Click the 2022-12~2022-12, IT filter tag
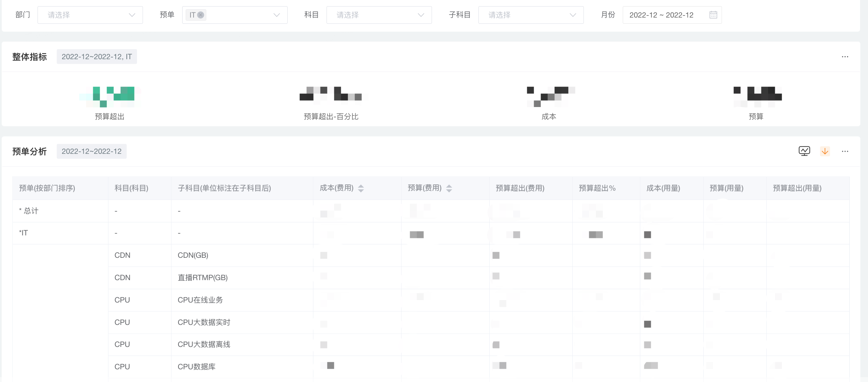The width and height of the screenshot is (868, 382). (x=97, y=57)
